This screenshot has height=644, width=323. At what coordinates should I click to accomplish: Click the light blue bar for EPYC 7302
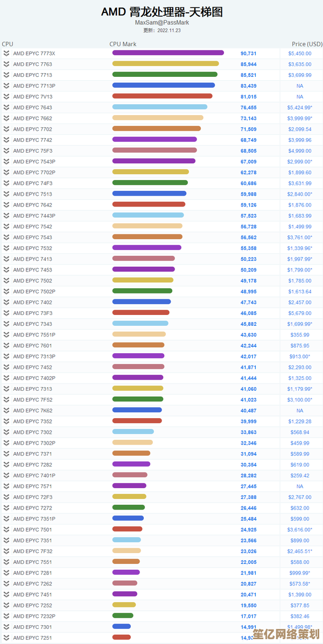click(133, 431)
